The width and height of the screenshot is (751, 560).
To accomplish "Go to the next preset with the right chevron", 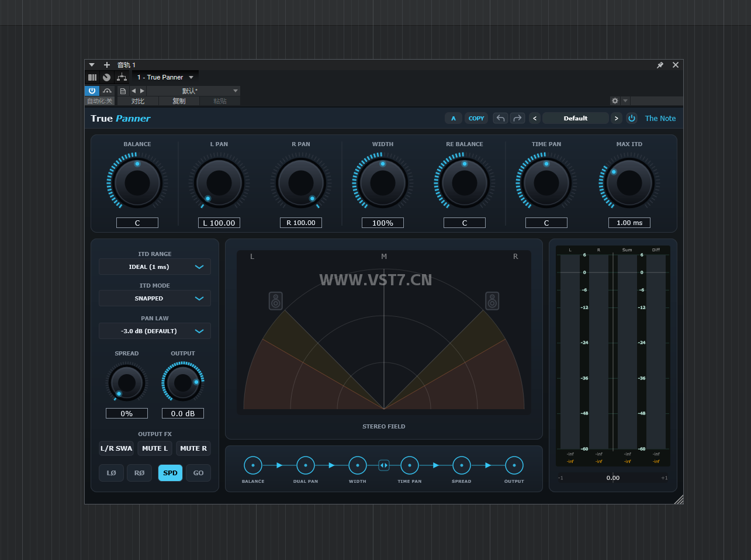I will click(x=616, y=118).
